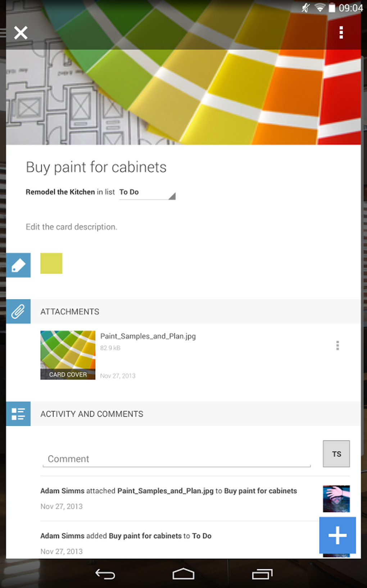
Task: Tap the blue plus add button
Action: tap(337, 535)
